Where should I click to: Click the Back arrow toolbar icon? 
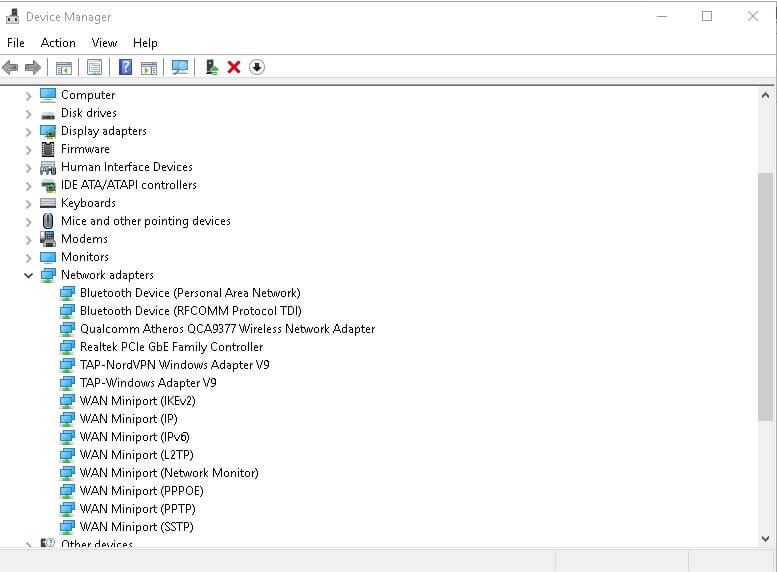click(10, 67)
